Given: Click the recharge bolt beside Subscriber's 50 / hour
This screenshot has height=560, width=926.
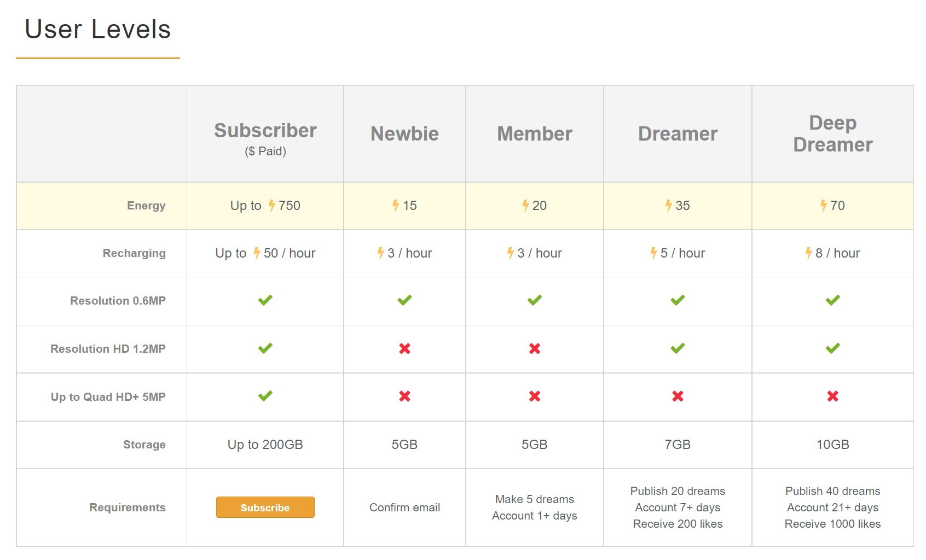Looking at the screenshot, I should (257, 253).
